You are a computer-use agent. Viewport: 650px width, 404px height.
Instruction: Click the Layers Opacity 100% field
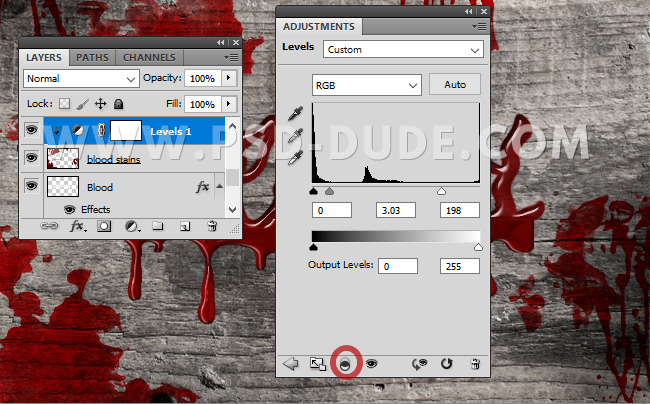point(203,78)
